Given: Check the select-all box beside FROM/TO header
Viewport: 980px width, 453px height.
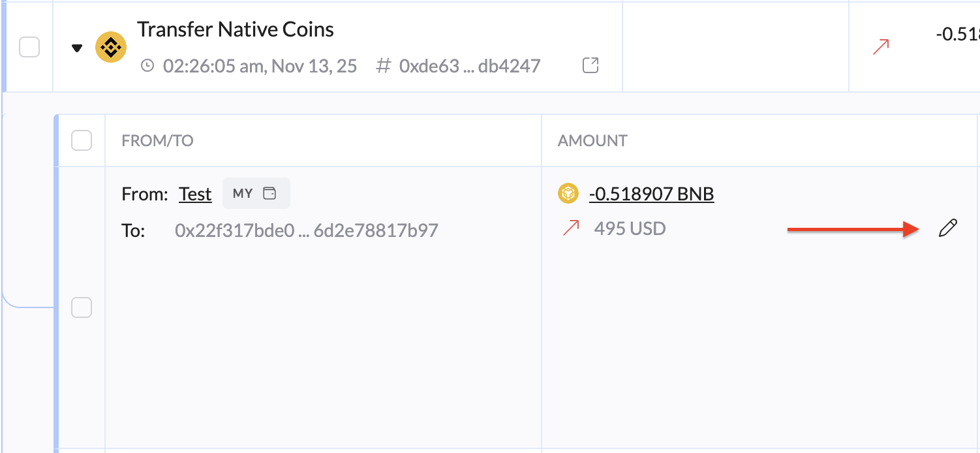Looking at the screenshot, I should pyautogui.click(x=82, y=140).
